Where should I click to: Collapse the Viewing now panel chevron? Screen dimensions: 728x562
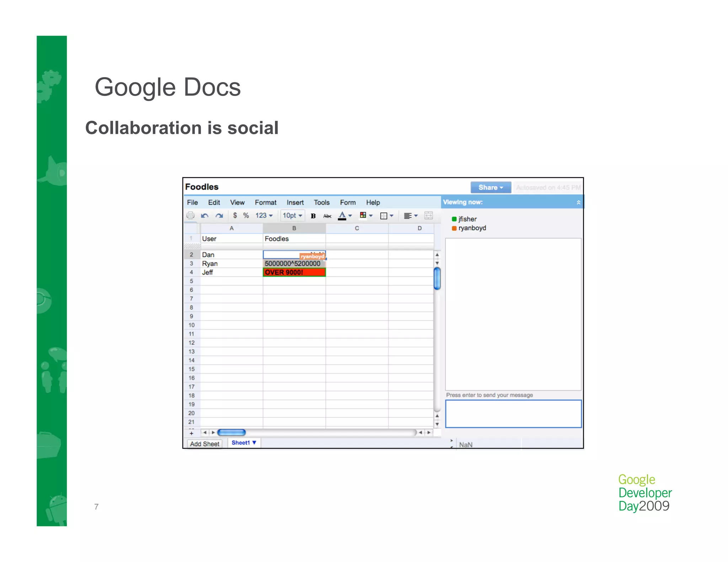[578, 202]
